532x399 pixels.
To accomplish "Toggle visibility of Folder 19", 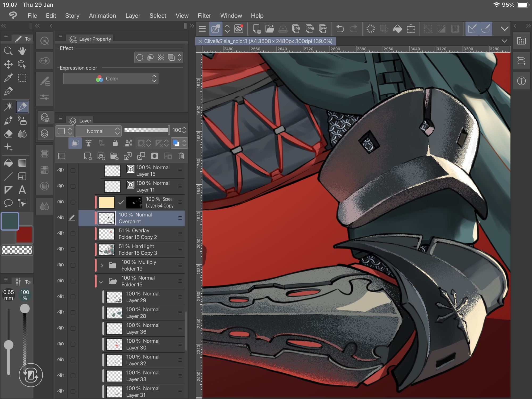I will click(61, 265).
